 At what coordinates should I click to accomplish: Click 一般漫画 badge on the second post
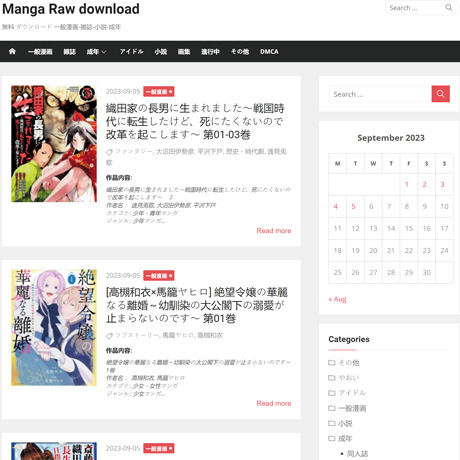[x=159, y=276]
